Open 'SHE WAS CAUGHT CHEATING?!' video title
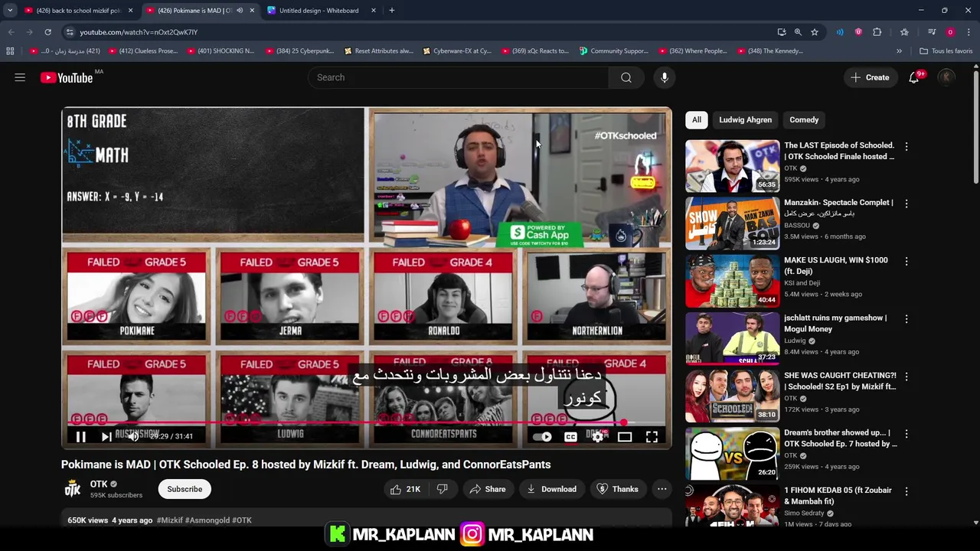Screen dimensions: 980x551 pos(840,381)
